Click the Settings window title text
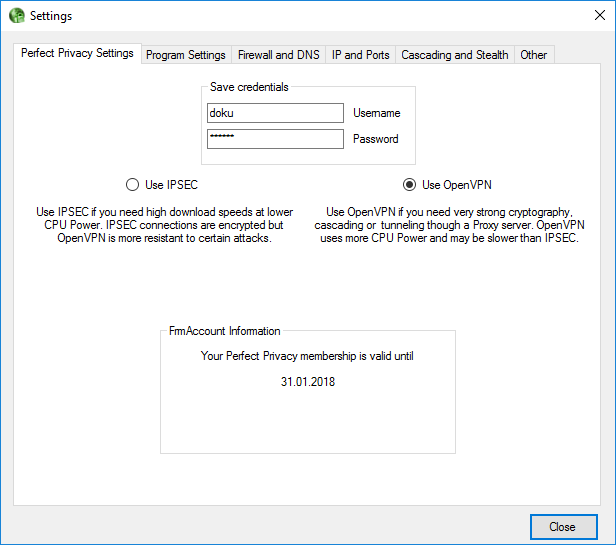 coord(51,16)
